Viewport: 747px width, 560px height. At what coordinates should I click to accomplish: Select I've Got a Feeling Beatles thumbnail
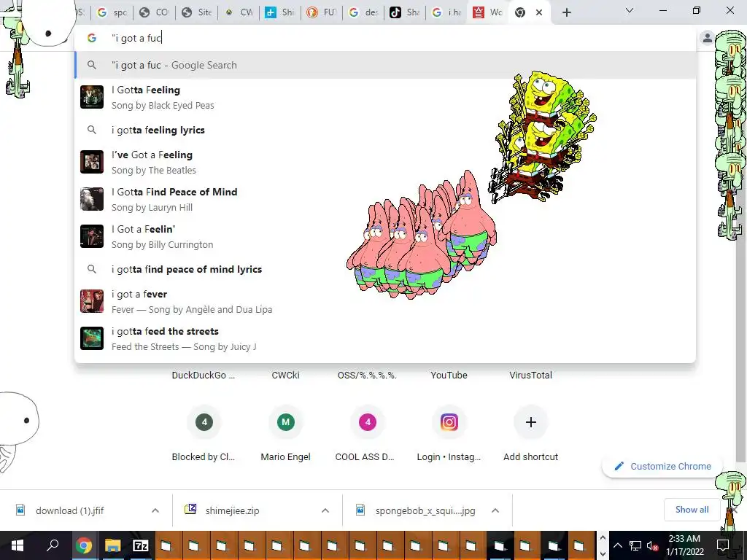pyautogui.click(x=92, y=162)
